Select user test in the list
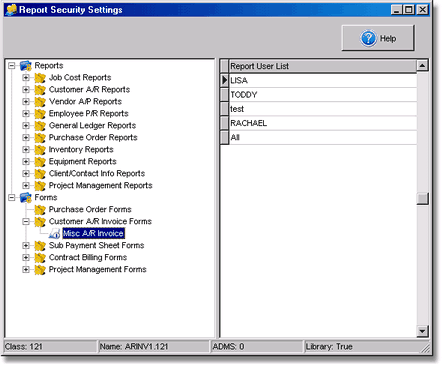Image resolution: width=443 pixels, height=366 pixels. click(323, 109)
